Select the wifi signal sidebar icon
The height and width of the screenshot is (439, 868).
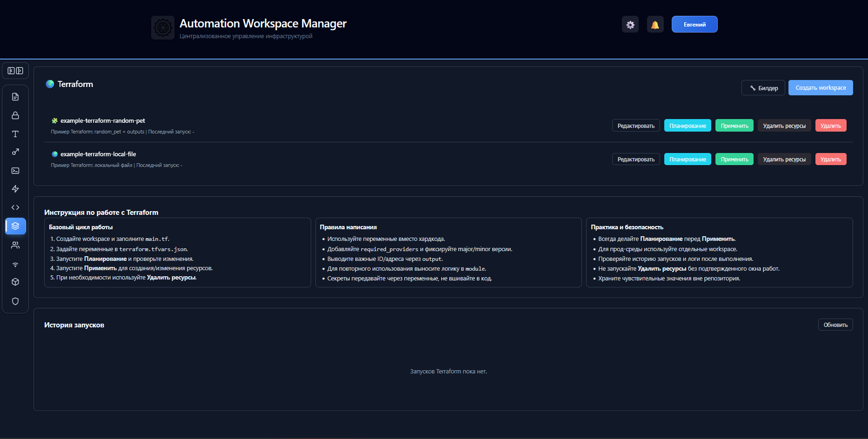[15, 264]
